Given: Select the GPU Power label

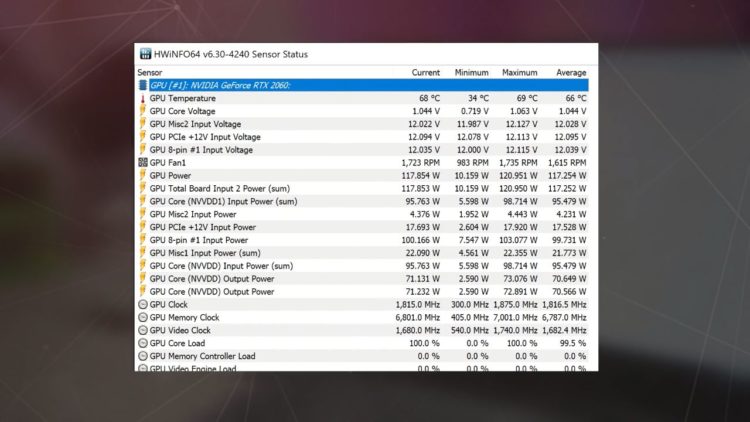Looking at the screenshot, I should click(x=170, y=176).
